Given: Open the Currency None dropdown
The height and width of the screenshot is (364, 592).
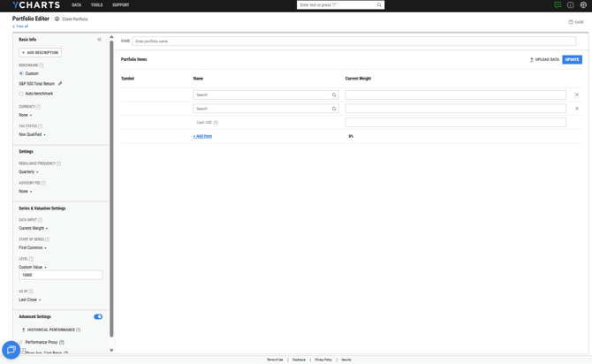Looking at the screenshot, I should (x=26, y=115).
